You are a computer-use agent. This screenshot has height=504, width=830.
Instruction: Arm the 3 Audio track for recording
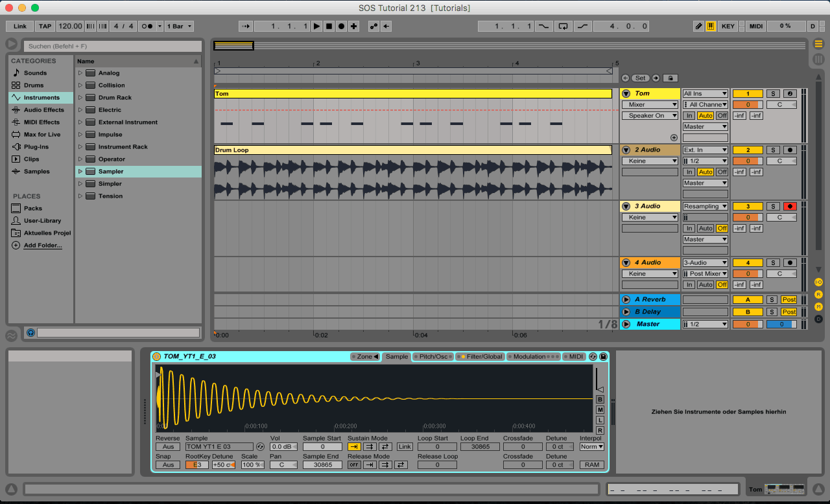789,207
